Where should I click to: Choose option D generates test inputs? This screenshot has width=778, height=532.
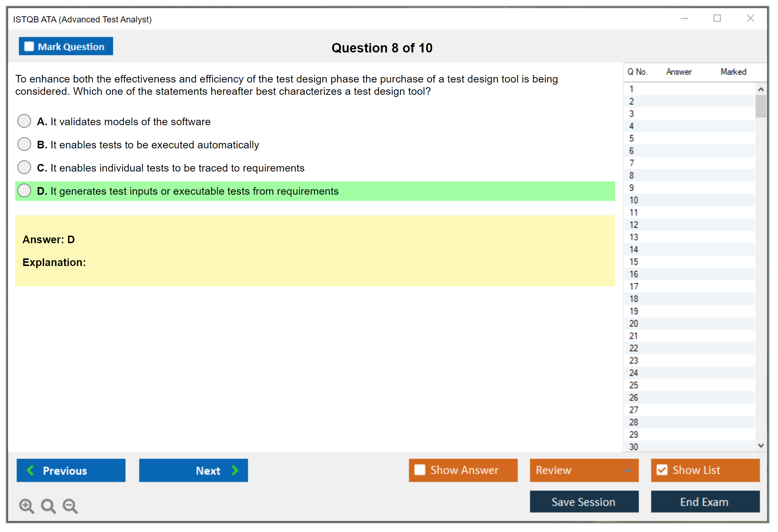24,191
